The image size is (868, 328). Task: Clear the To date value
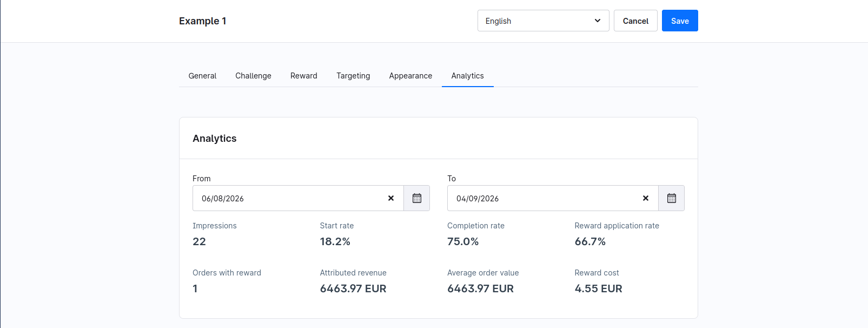tap(646, 198)
